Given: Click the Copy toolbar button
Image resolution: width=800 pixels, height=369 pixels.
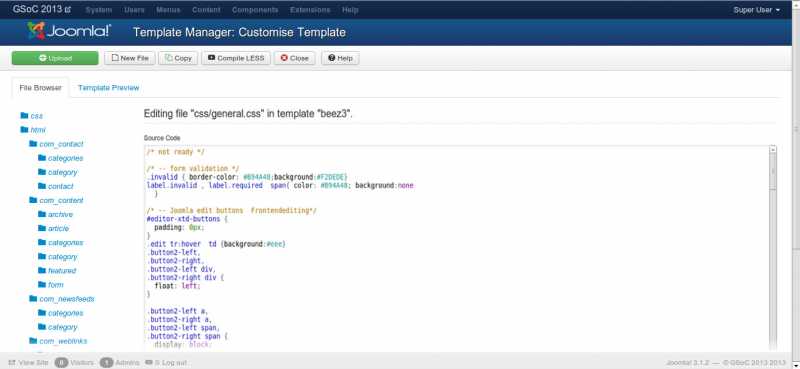Looking at the screenshot, I should pos(178,58).
